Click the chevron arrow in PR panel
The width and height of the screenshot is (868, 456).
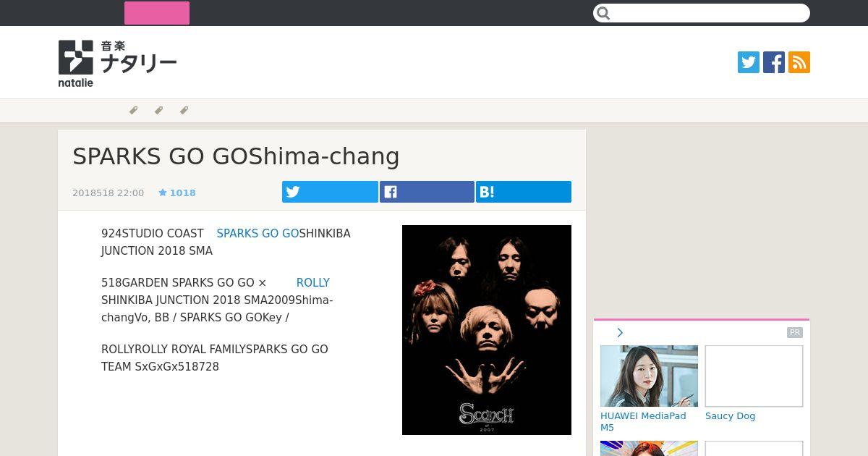620,333
